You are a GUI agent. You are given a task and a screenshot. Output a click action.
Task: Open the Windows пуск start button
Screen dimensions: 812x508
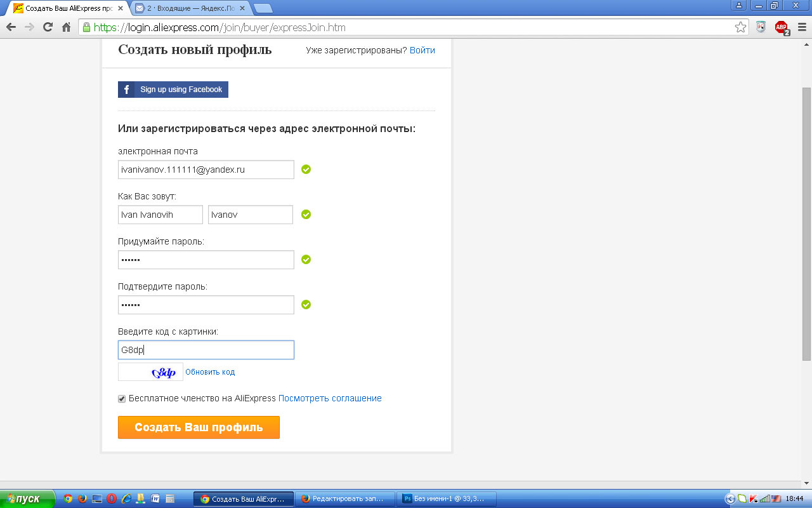[x=28, y=499]
